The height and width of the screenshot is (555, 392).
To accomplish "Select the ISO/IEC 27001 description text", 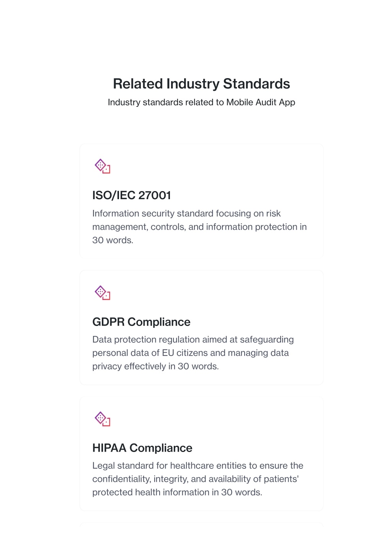I will tap(199, 227).
